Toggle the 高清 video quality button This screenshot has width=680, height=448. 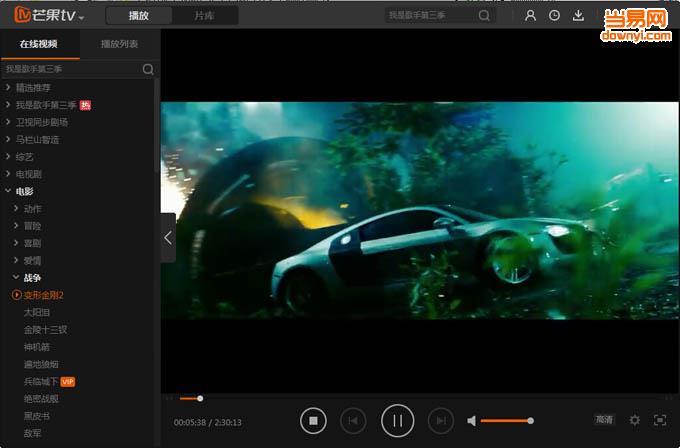604,420
